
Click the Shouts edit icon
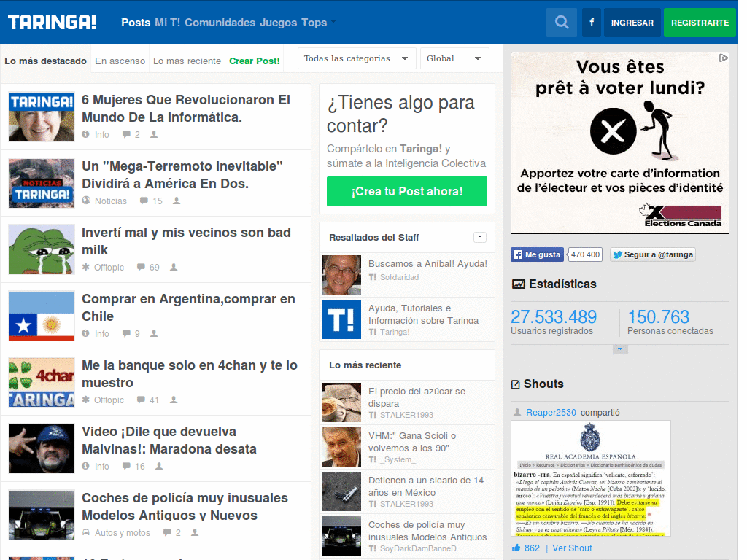coord(516,384)
